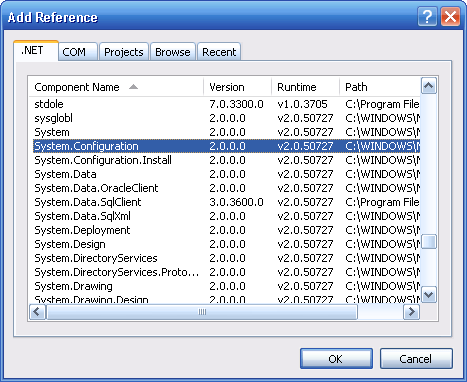The height and width of the screenshot is (382, 467).
Task: Click the Help question mark button
Action: (x=427, y=16)
